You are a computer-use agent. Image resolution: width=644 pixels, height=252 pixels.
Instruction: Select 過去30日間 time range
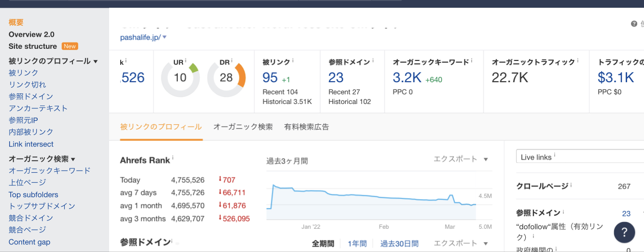coord(399,244)
